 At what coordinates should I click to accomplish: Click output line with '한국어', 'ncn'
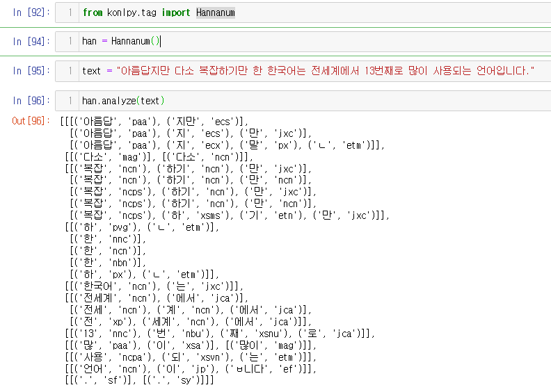click(154, 286)
